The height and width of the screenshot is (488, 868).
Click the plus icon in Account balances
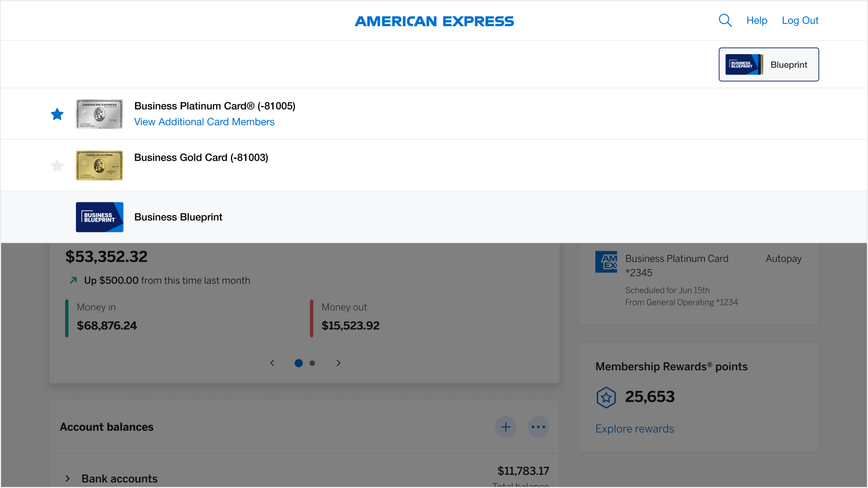(505, 427)
